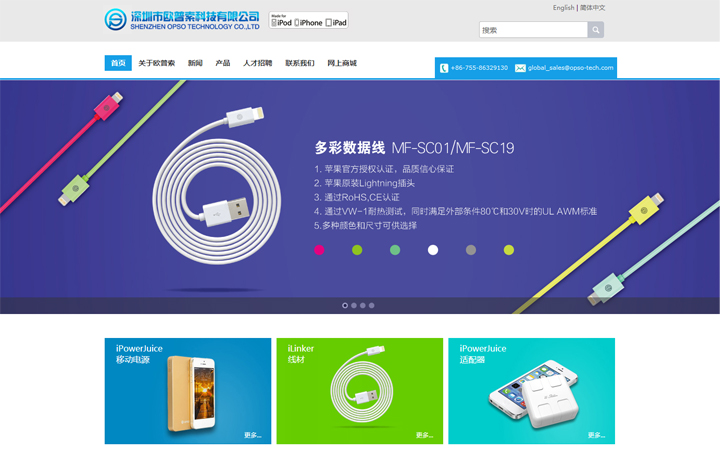The height and width of the screenshot is (450, 720).
Task: Open the iLinker 线材 product card
Action: tap(360, 391)
